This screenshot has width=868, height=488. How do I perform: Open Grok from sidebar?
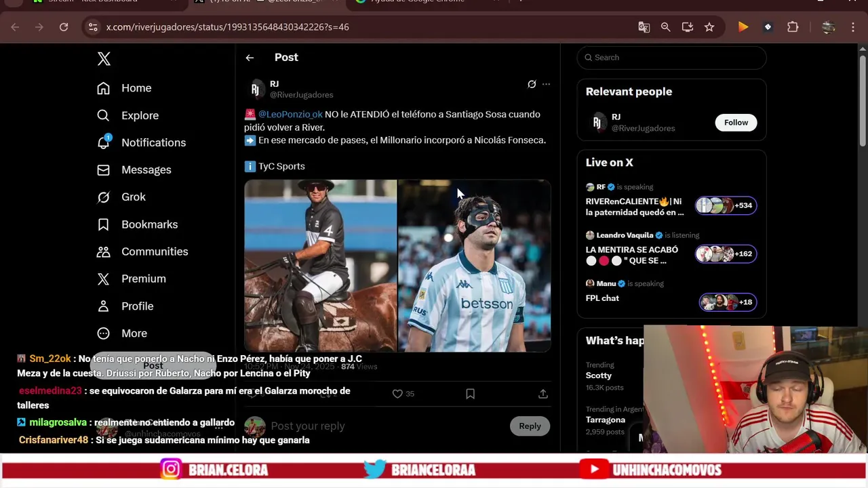pos(121,197)
